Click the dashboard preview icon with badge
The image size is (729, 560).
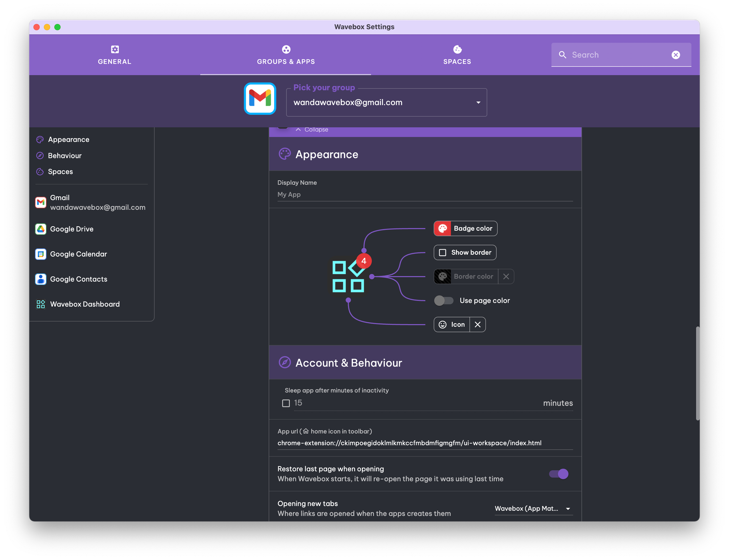coord(348,277)
